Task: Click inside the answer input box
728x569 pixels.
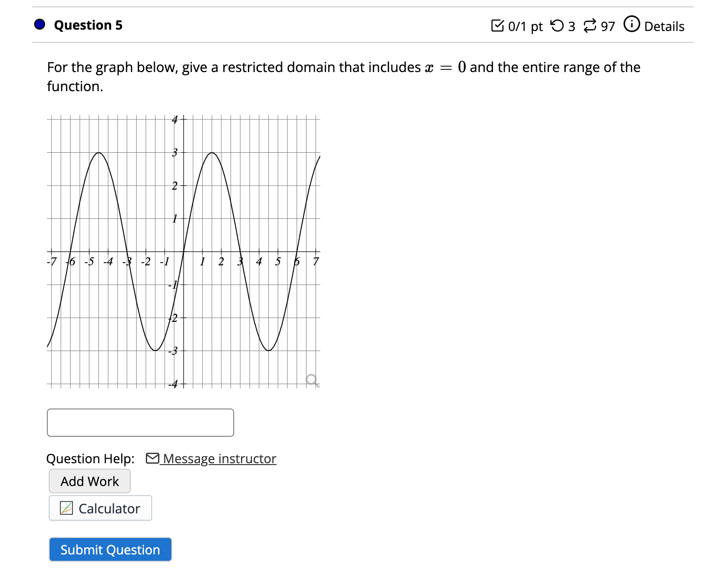Action: click(x=140, y=423)
